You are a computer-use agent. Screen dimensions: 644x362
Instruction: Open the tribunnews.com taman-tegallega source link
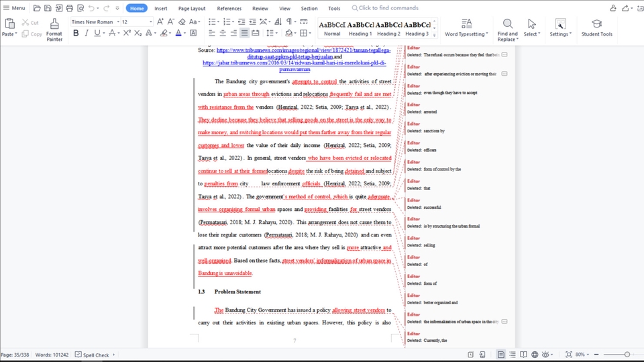(x=303, y=53)
